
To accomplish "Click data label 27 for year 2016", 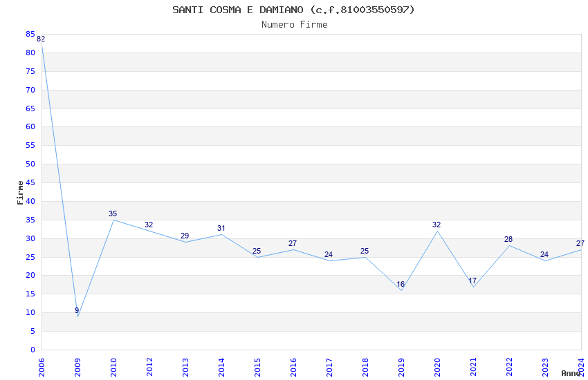I will pyautogui.click(x=293, y=243).
